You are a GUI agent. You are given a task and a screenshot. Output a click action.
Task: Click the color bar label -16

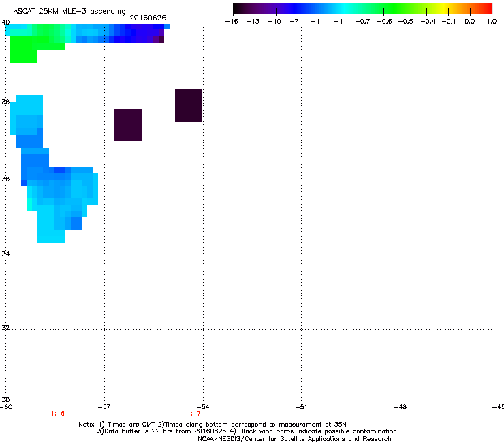click(232, 22)
